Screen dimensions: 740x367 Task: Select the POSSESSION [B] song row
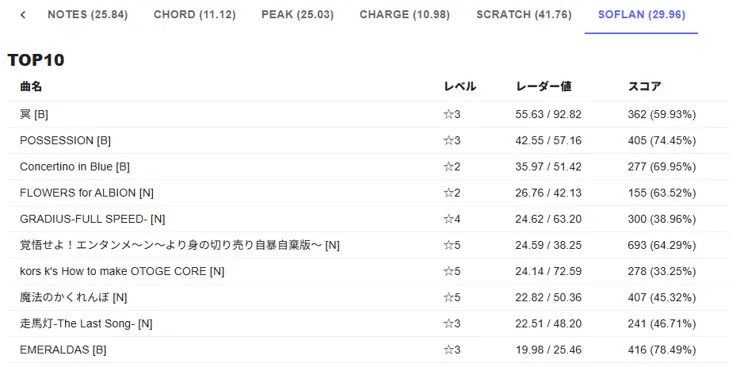coord(368,141)
